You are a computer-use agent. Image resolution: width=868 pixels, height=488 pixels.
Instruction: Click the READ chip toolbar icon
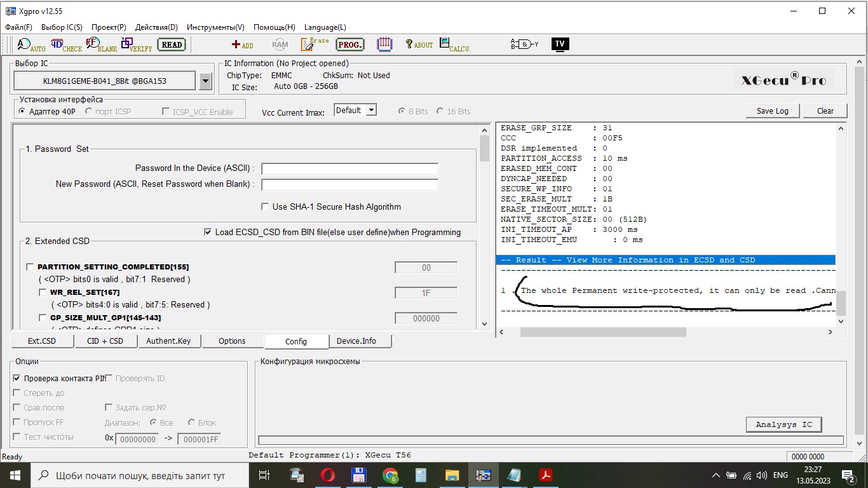[x=172, y=44]
